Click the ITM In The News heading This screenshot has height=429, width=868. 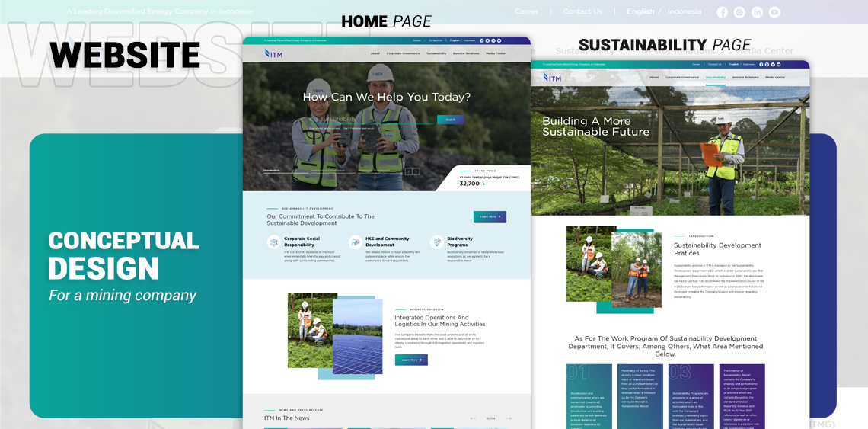[x=287, y=418]
